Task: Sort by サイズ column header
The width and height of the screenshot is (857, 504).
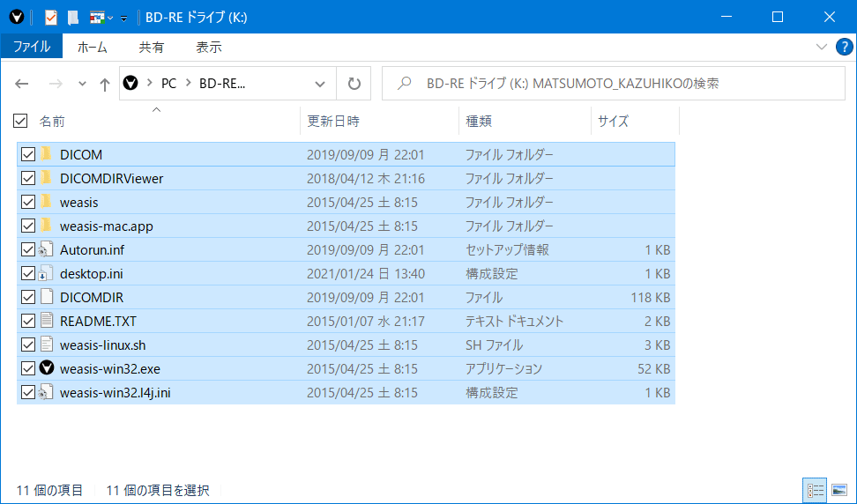Action: pyautogui.click(x=613, y=122)
